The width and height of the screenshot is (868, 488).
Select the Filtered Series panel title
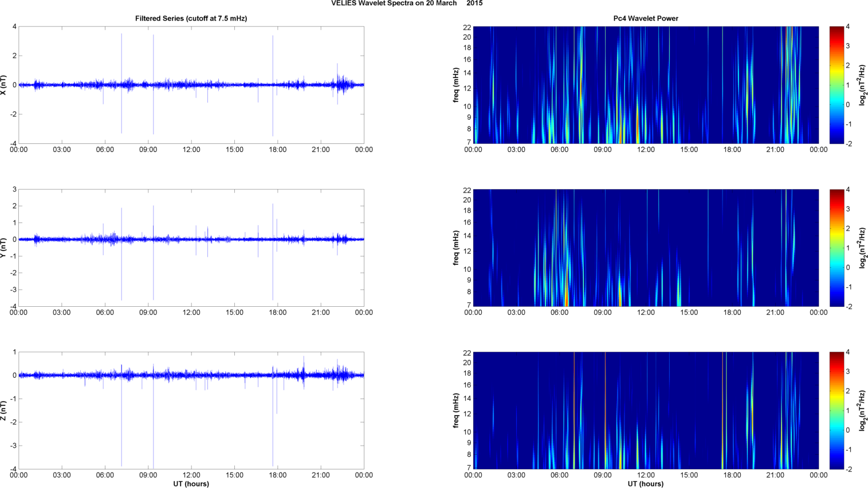click(x=191, y=18)
